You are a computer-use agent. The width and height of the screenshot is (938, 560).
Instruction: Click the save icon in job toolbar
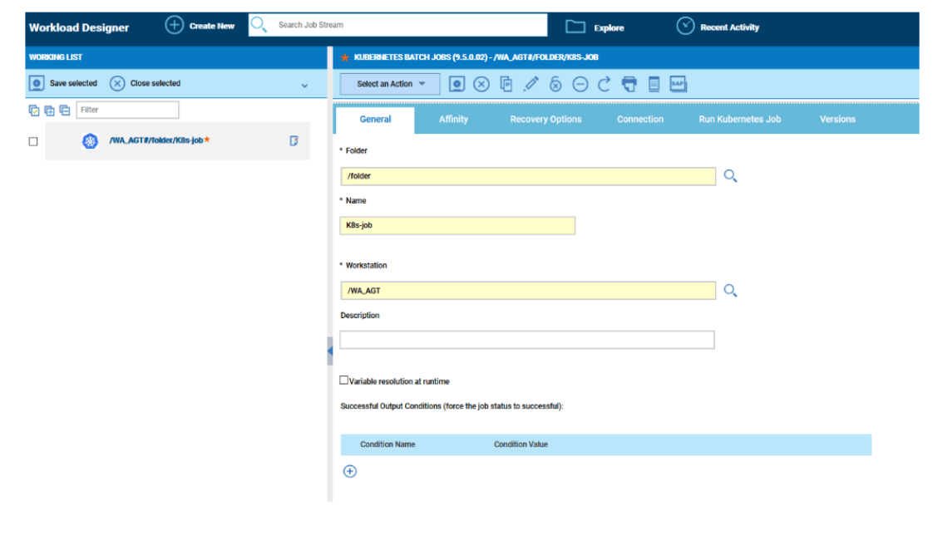coord(456,84)
